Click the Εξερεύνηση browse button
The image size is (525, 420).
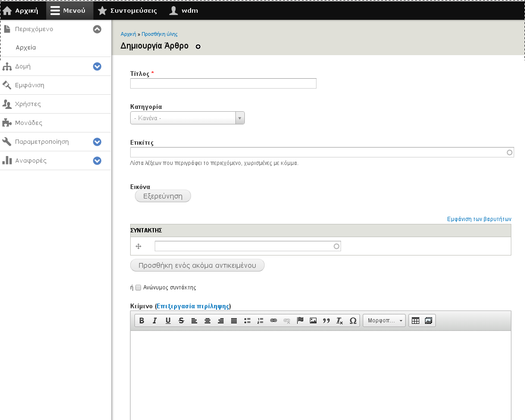[x=163, y=196]
